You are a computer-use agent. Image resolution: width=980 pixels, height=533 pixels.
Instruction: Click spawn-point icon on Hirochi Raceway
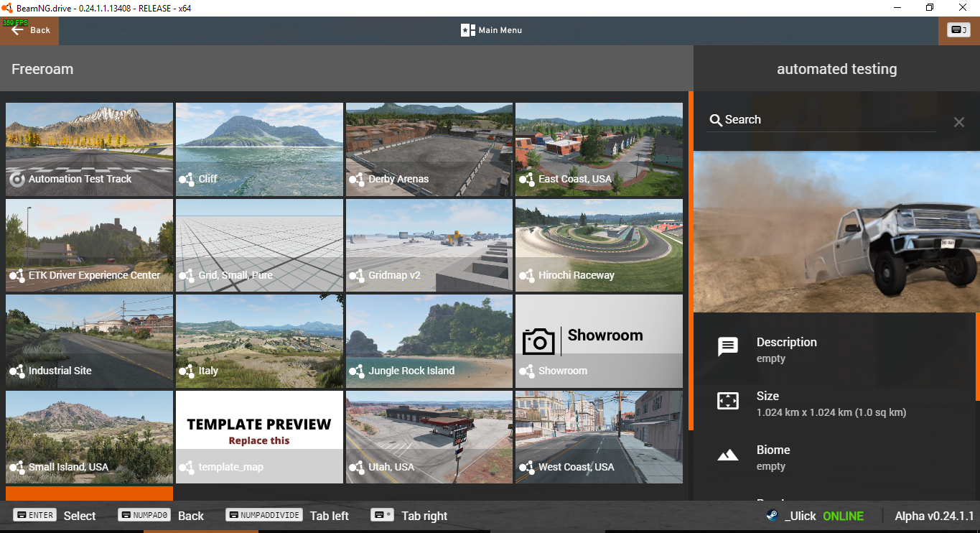pos(526,275)
